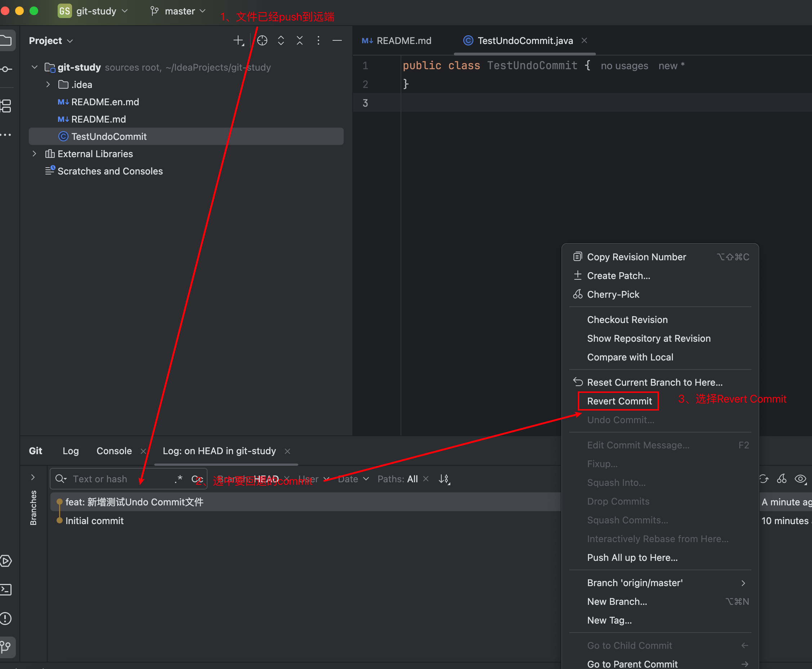Click the cherry-pick icon in log toolbar
This screenshot has width=812, height=669.
coord(782,479)
